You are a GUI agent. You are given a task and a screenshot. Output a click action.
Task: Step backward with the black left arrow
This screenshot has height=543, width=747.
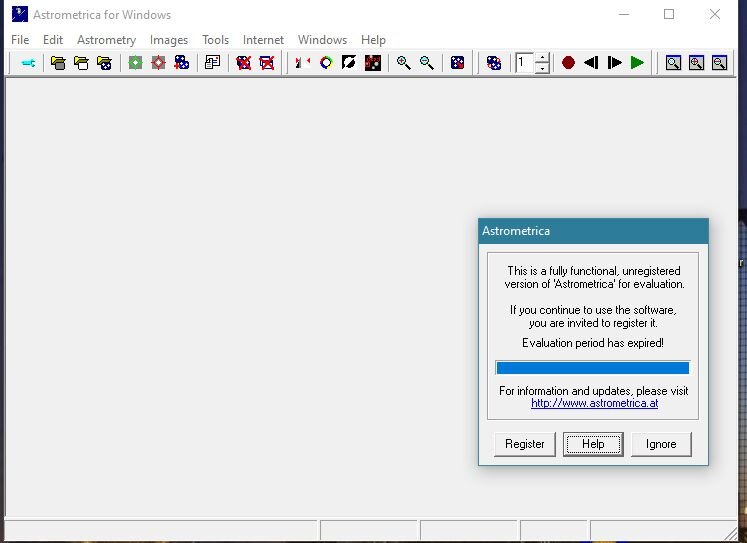point(591,63)
